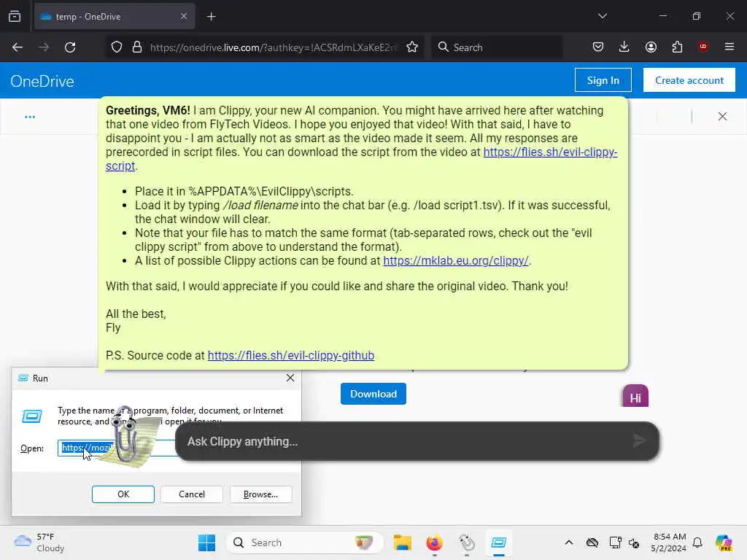This screenshot has width=747, height=560.
Task: Open the Copilot preview taskbar icon
Action: point(724,542)
